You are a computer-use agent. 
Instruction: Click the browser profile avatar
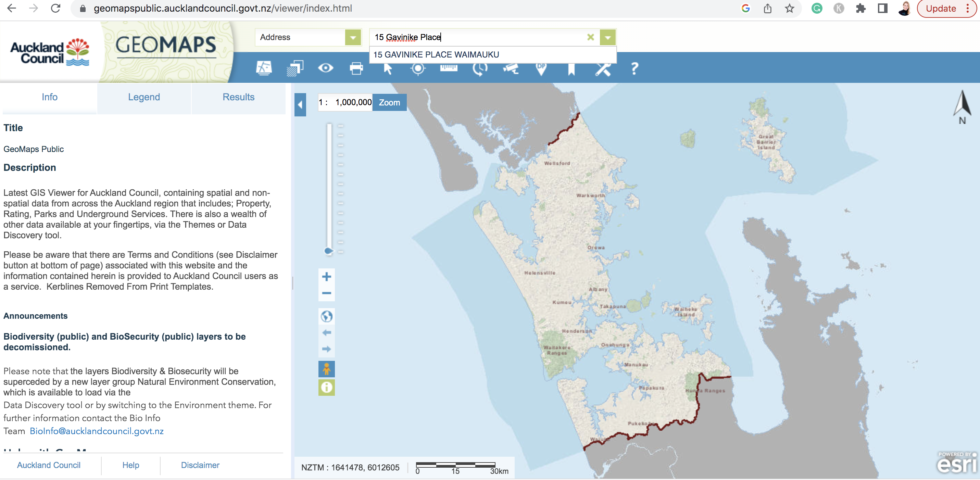[905, 8]
